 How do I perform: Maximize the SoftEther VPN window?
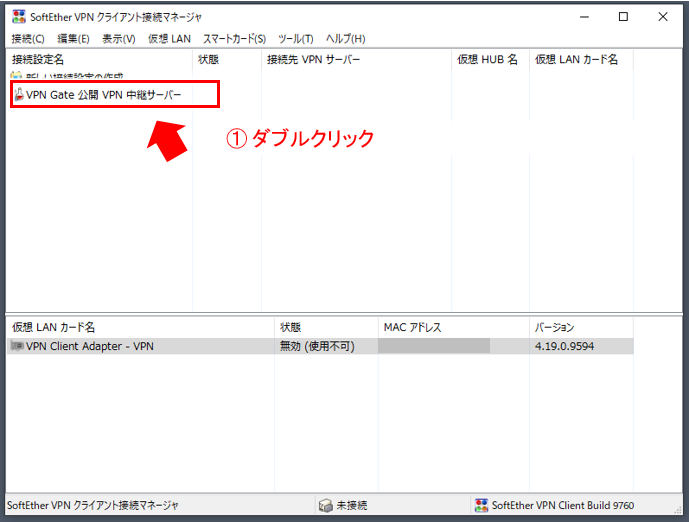click(x=623, y=17)
